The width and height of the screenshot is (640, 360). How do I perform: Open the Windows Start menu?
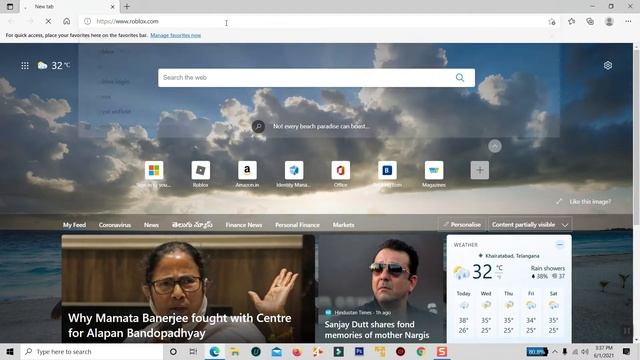click(x=10, y=351)
